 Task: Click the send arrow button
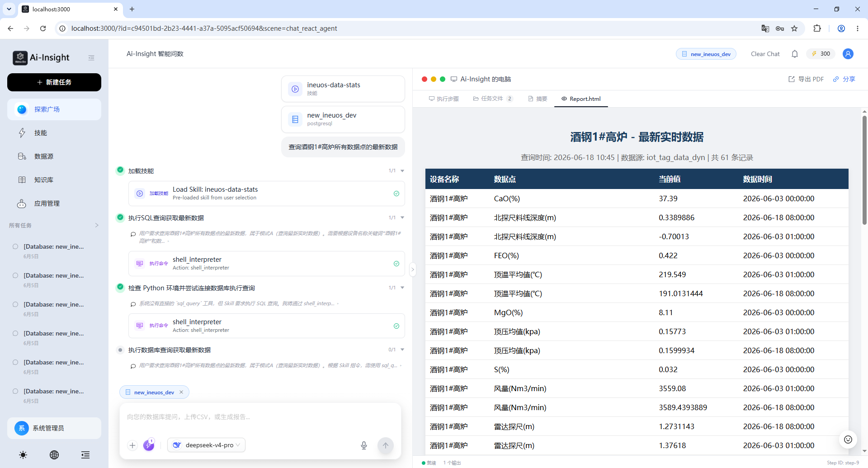pos(386,445)
